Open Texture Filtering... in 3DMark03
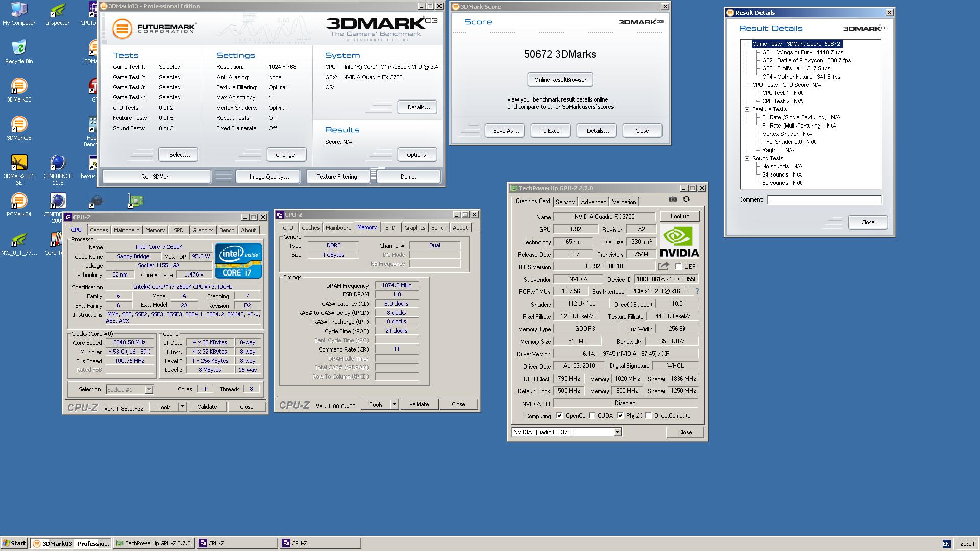Viewport: 980px width, 551px height. pos(339,177)
